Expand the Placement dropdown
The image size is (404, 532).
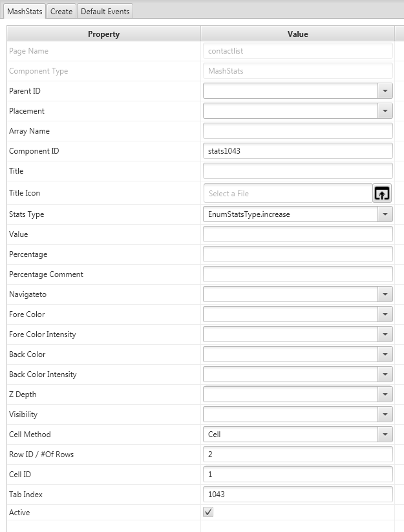pyautogui.click(x=385, y=111)
